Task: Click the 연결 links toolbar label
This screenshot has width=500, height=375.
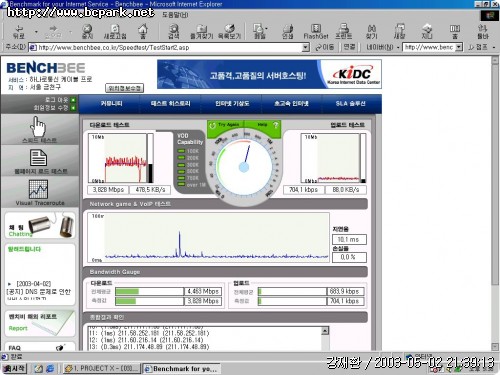Action: point(349,47)
